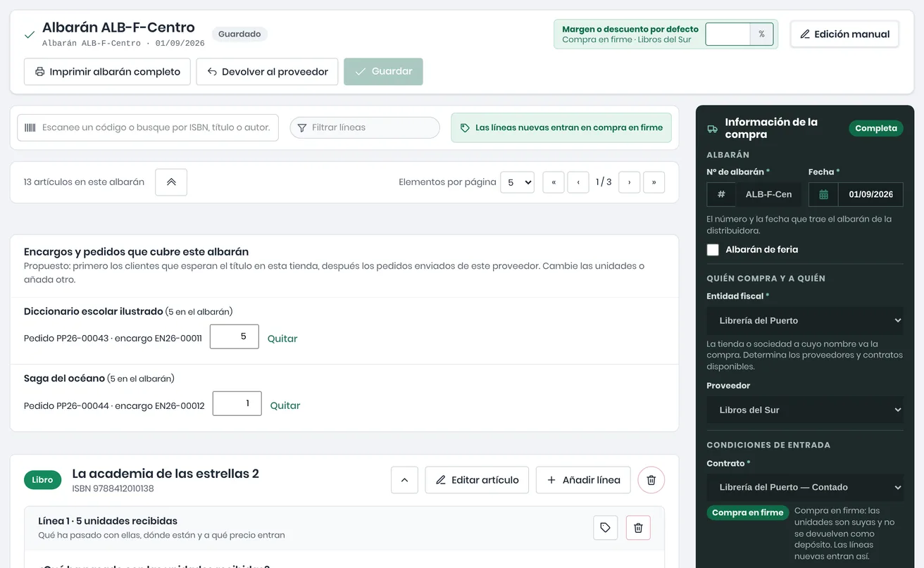Image resolution: width=924 pixels, height=568 pixels.
Task: Go to previous page of articles
Action: point(578,182)
